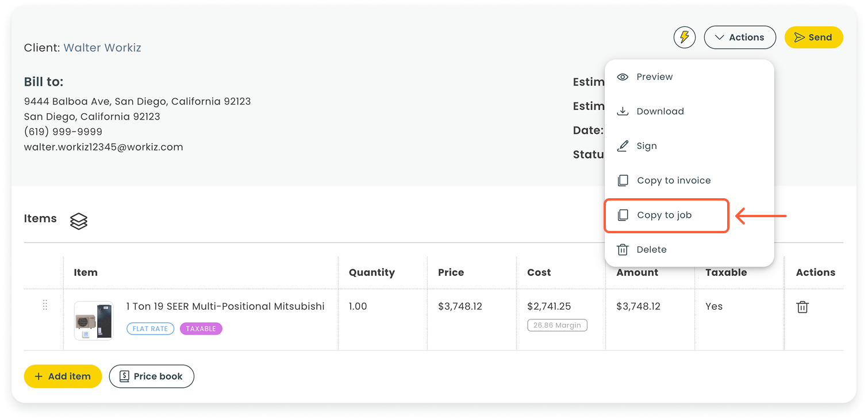The width and height of the screenshot is (868, 420).
Task: Click the lightning bolt quick action icon
Action: [x=684, y=37]
